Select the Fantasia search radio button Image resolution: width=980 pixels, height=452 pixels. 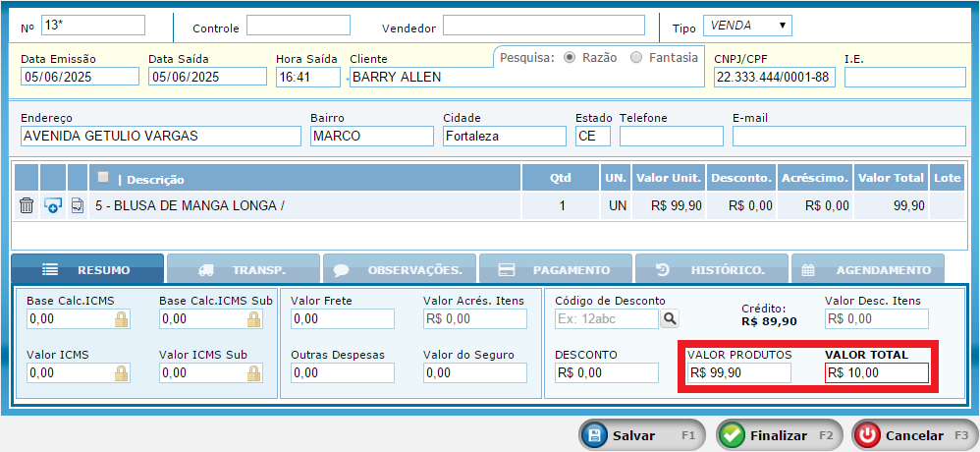click(x=637, y=57)
